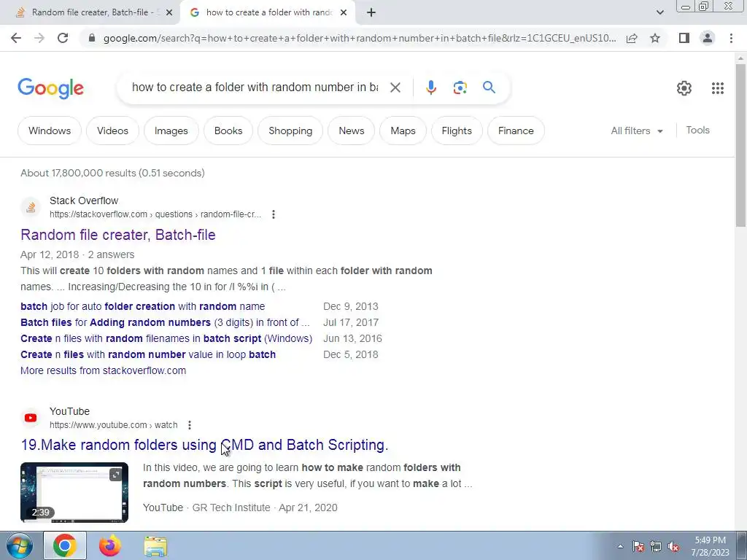
Task: Open the taskbar clock and date
Action: coord(710,546)
